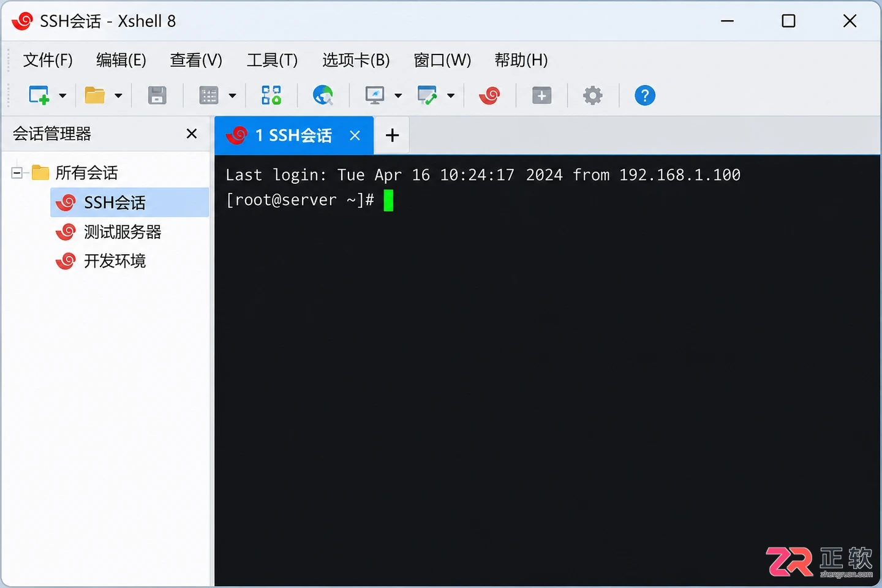Screen dimensions: 882x588
Task: Click the monitor screen toolbar icon
Action: coord(375,96)
